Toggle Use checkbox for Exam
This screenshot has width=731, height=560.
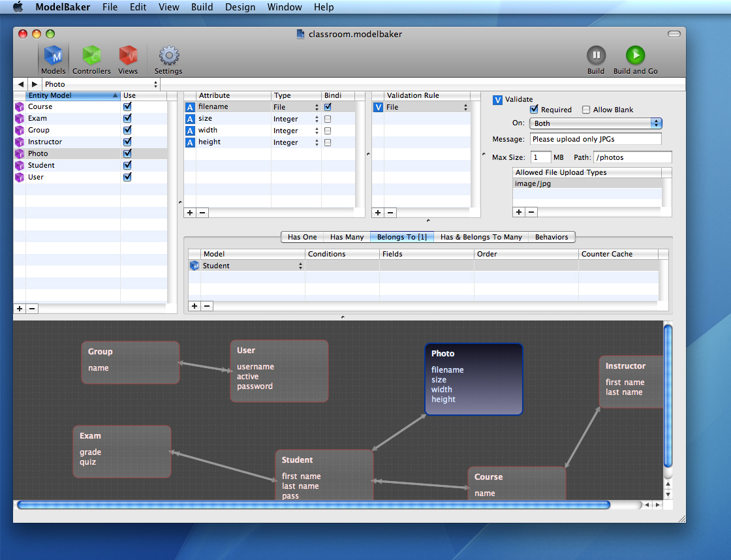pyautogui.click(x=127, y=118)
